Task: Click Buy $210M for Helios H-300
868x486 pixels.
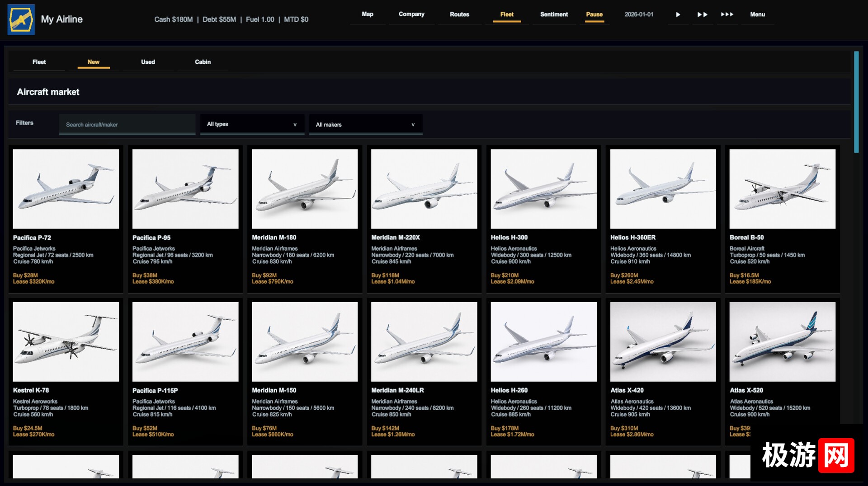Action: click(x=505, y=275)
